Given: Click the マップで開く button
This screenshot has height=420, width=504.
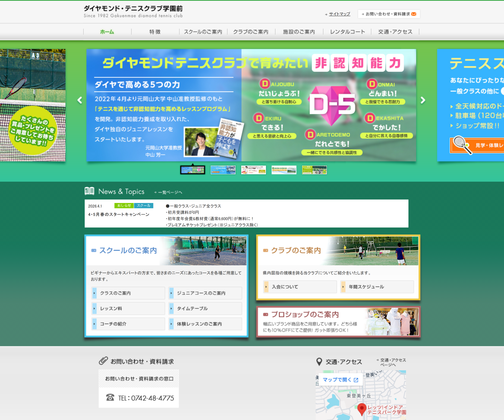Looking at the screenshot, I should pyautogui.click(x=340, y=380).
